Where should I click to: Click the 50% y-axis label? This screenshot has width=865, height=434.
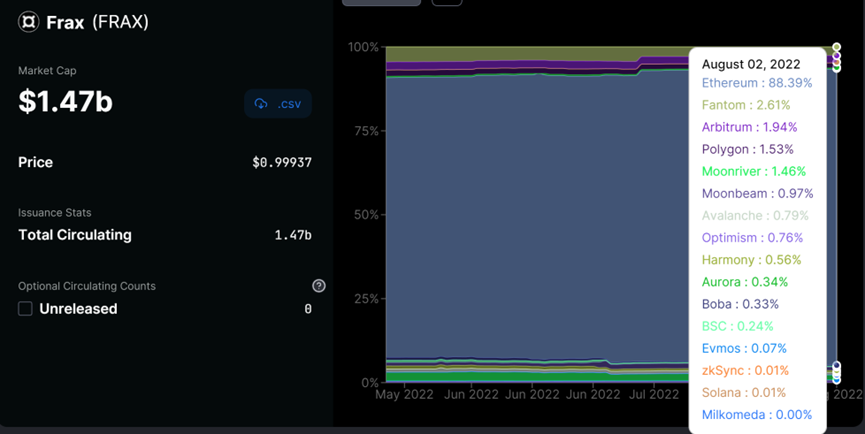coord(366,215)
